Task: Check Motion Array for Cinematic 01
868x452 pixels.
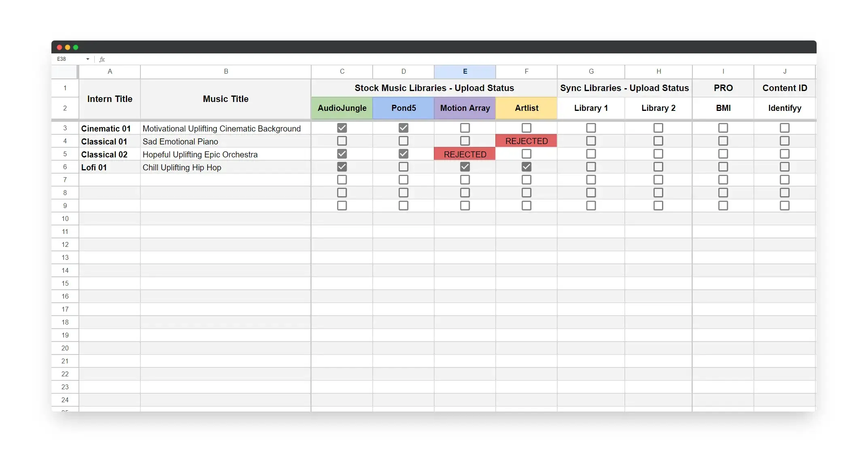Action: click(465, 128)
